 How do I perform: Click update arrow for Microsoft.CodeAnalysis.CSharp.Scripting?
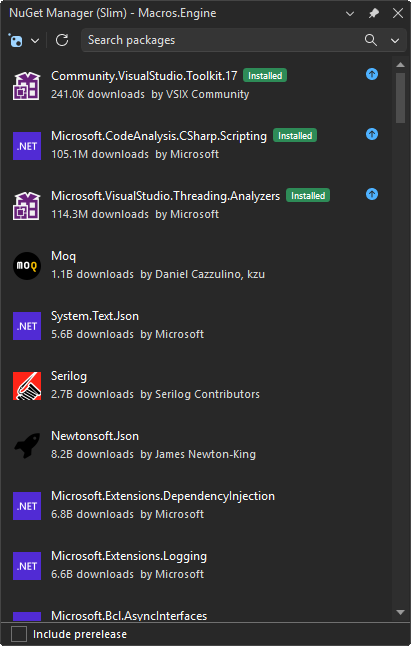pos(372,134)
